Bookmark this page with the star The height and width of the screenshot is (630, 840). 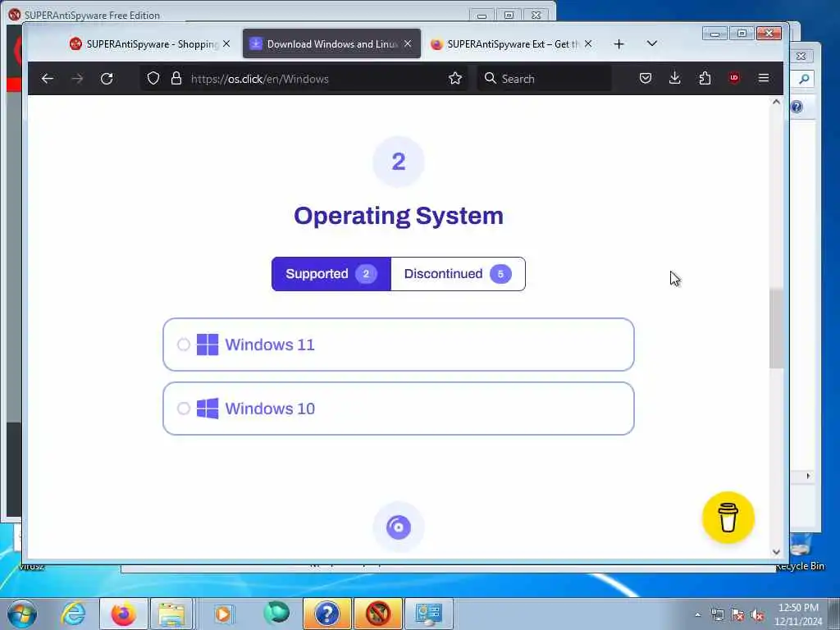tap(455, 79)
